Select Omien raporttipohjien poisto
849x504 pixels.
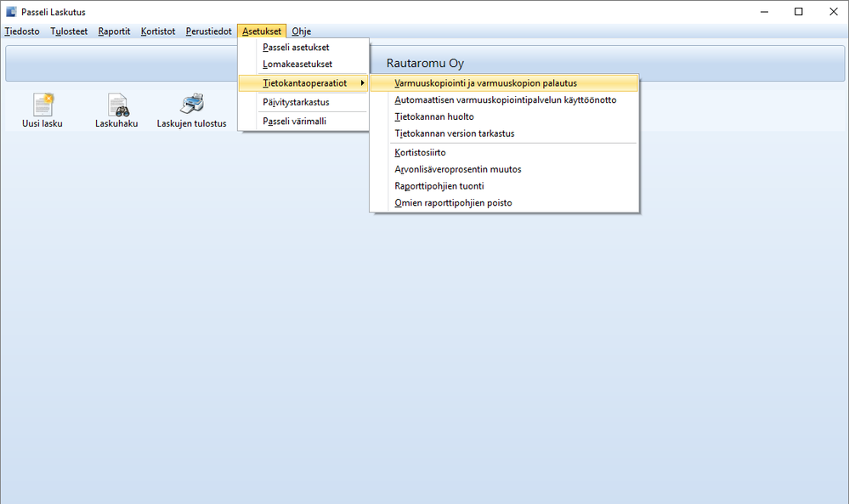click(504, 202)
